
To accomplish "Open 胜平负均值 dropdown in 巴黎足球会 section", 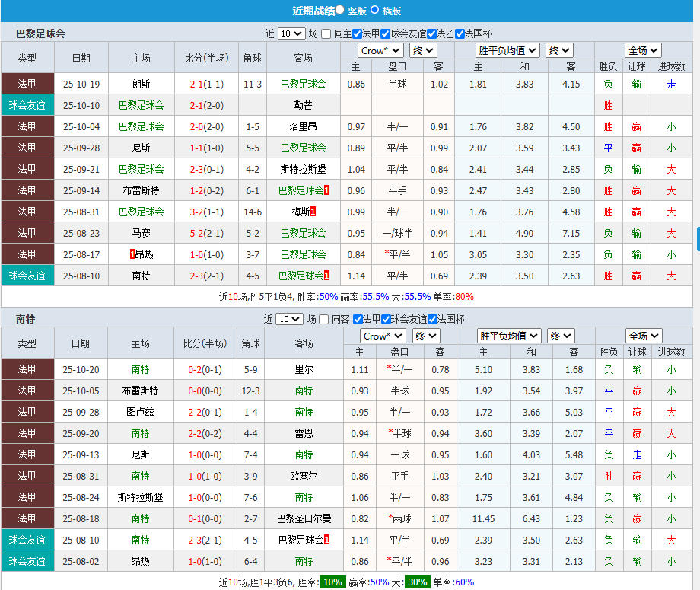I will (508, 50).
